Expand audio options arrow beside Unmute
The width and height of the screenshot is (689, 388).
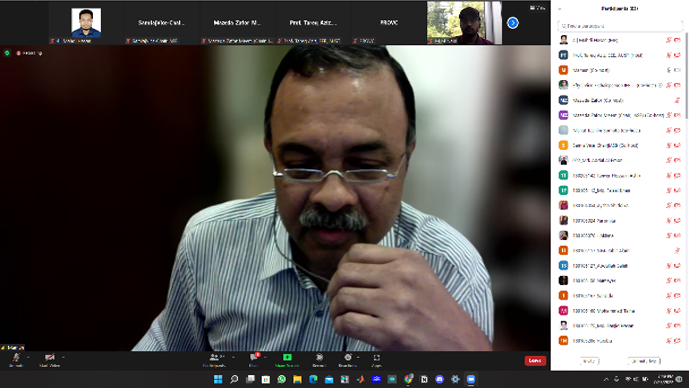[x=29, y=357]
